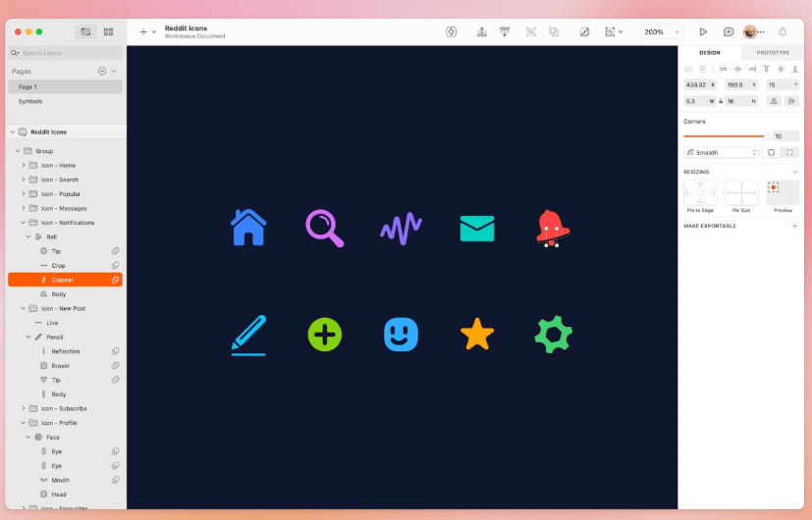
Task: Add a new page with plus icon
Action: coord(102,71)
